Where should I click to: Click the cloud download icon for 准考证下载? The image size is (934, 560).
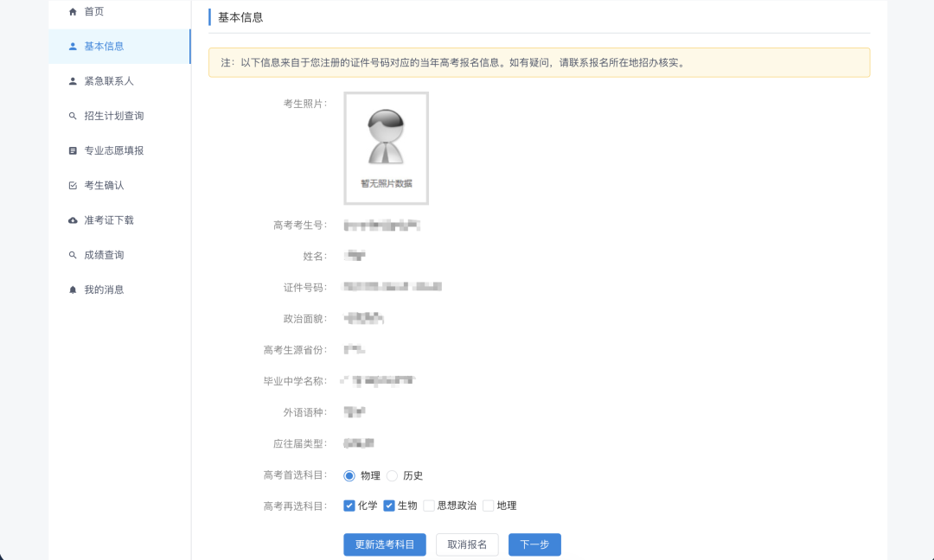point(74,220)
